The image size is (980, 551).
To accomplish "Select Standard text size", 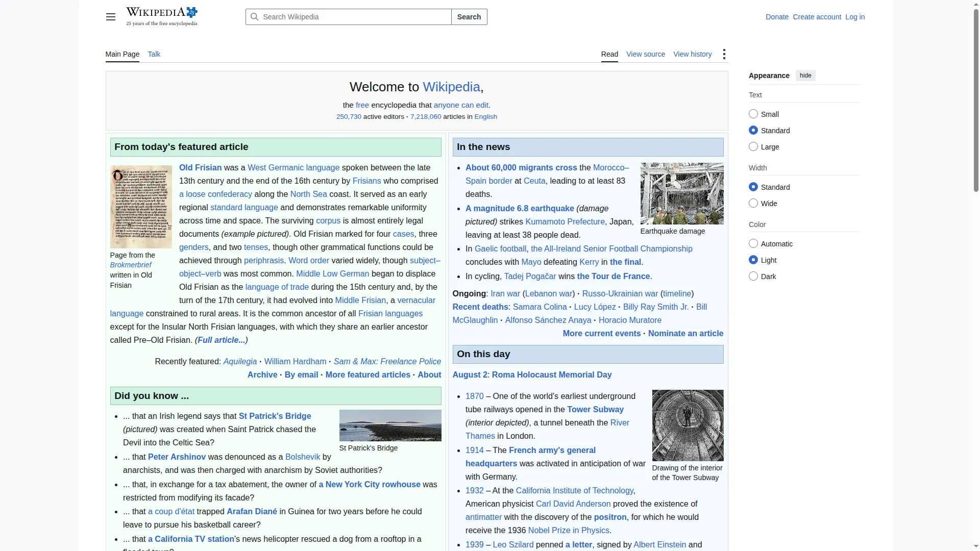I will point(753,131).
